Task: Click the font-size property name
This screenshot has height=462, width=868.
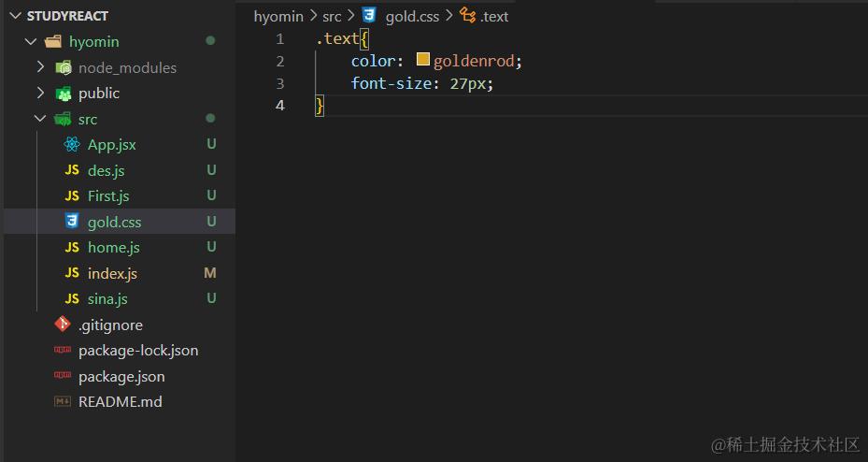Action: (x=391, y=83)
